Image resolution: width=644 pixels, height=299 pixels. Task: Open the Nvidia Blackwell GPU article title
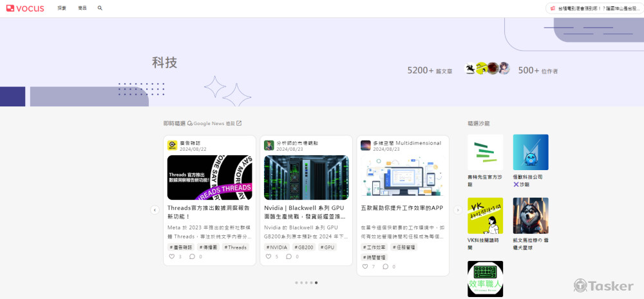click(305, 212)
